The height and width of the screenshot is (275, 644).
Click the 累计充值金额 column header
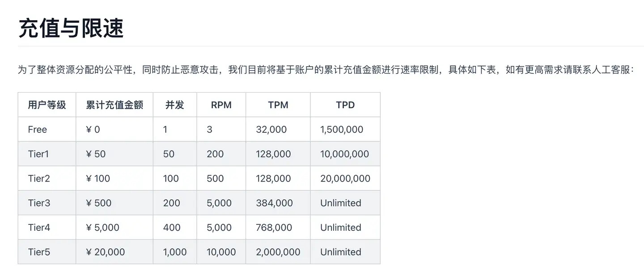click(114, 105)
